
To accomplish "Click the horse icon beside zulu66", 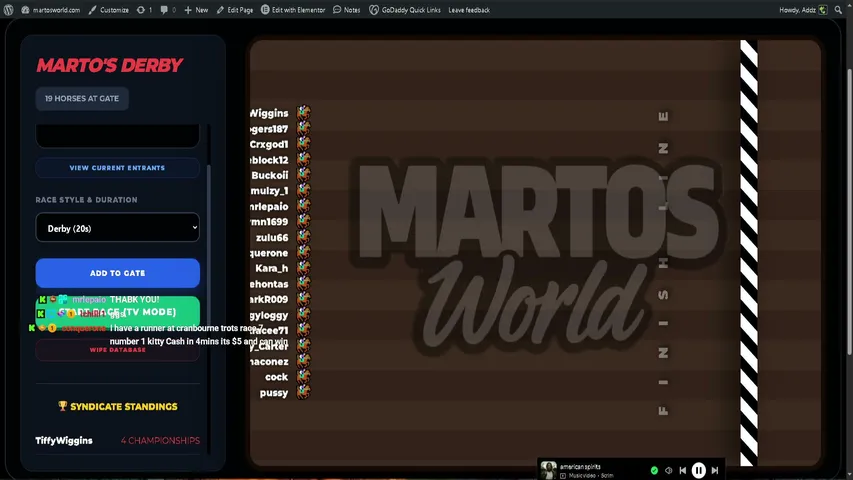I will (303, 237).
